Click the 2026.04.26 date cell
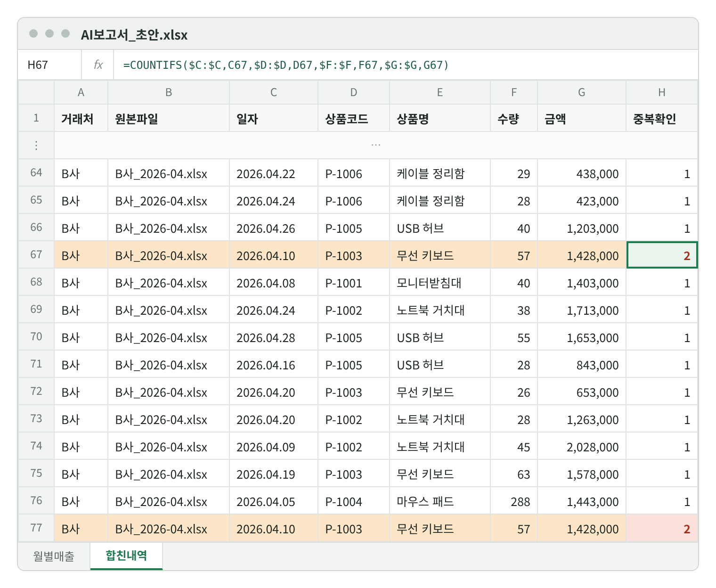 click(x=274, y=228)
